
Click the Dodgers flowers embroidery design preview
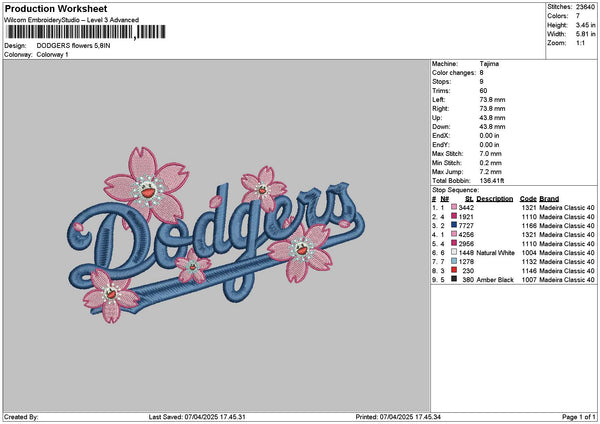tap(216, 235)
